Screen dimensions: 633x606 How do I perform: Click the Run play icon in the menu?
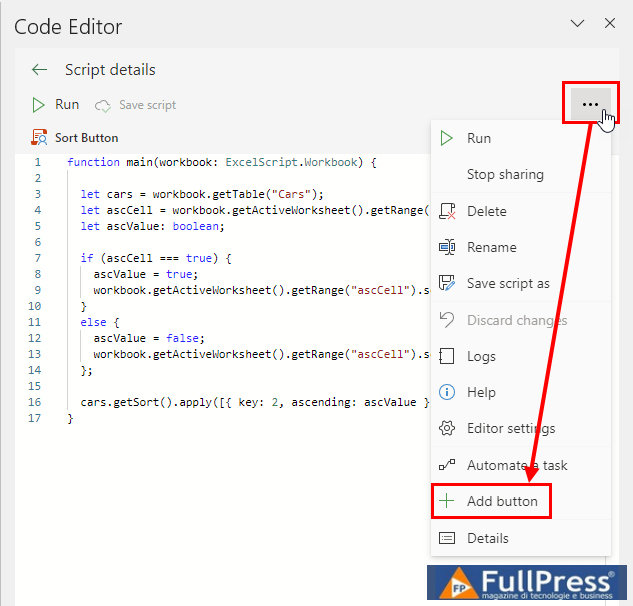446,138
